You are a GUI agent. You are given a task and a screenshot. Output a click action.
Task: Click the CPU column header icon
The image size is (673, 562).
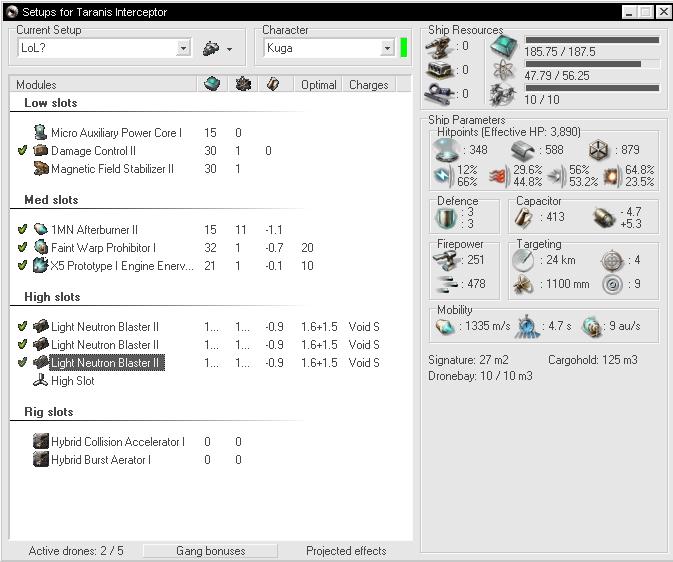click(x=212, y=84)
